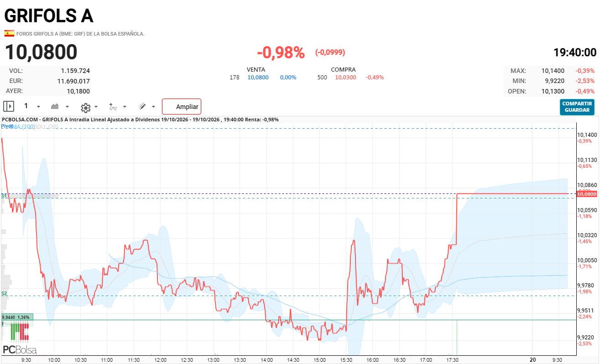The height and width of the screenshot is (364, 600).
Task: Click the COMPRA price 10,0300
Action: click(x=346, y=78)
